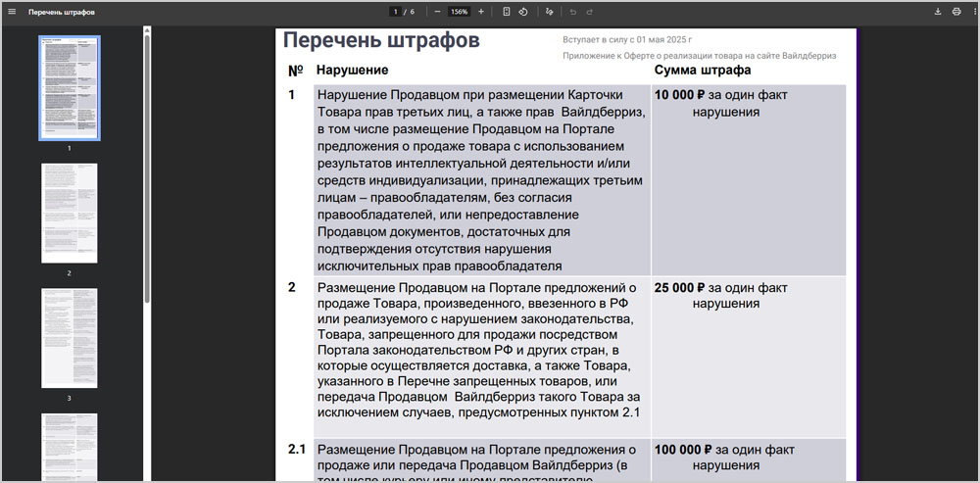Zoom out with the minus button
The height and width of the screenshot is (483, 980).
(x=437, y=12)
